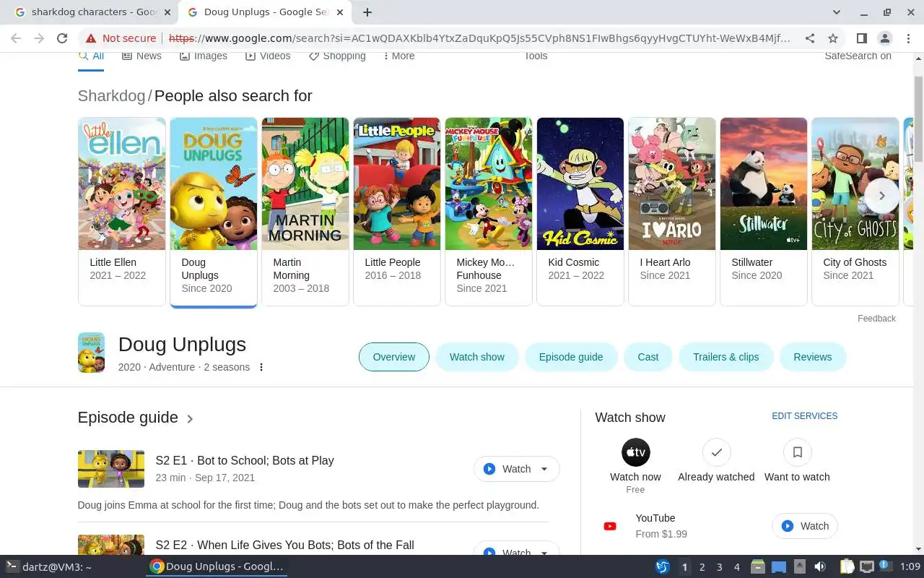Viewport: 924px width, 578px height.
Task: Open the S2 E1 episode thumbnail
Action: pyautogui.click(x=111, y=469)
